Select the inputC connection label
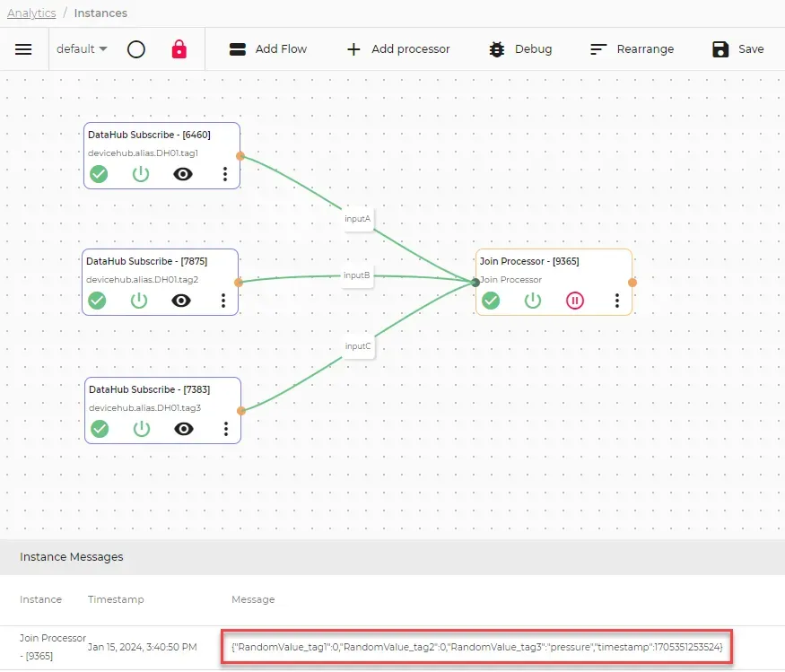Image resolution: width=785 pixels, height=672 pixels. [x=358, y=346]
